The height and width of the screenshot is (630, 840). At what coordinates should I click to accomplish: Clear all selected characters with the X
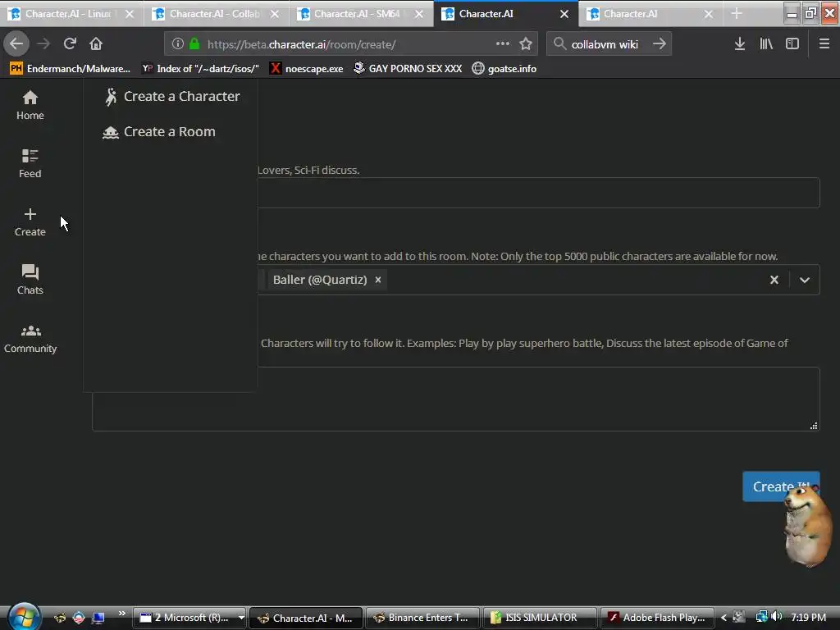point(774,280)
